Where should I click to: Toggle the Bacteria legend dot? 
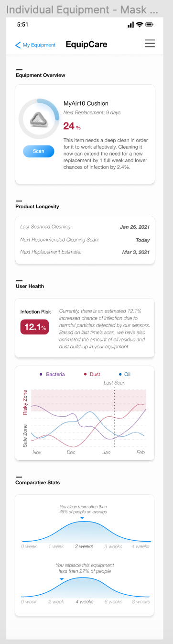click(41, 374)
